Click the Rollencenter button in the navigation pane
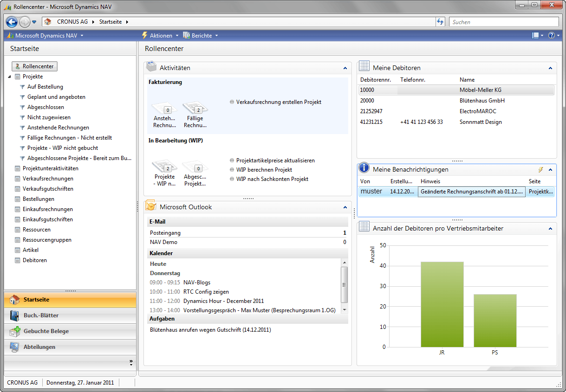The height and width of the screenshot is (392, 566). 34,66
